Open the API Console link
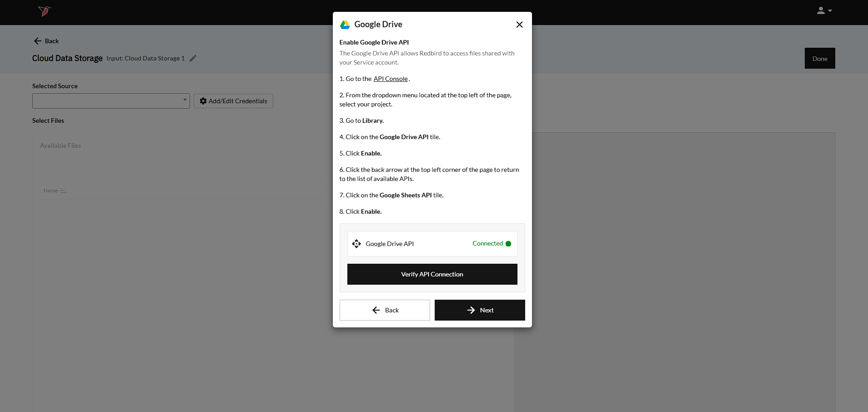 (x=391, y=79)
